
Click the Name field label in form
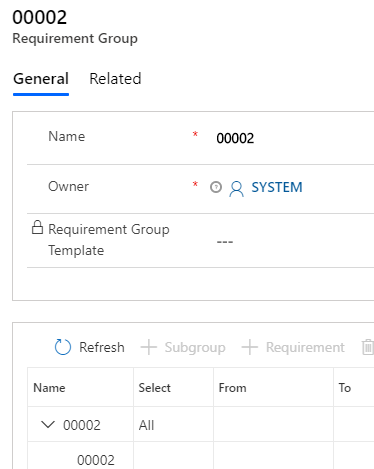point(67,136)
